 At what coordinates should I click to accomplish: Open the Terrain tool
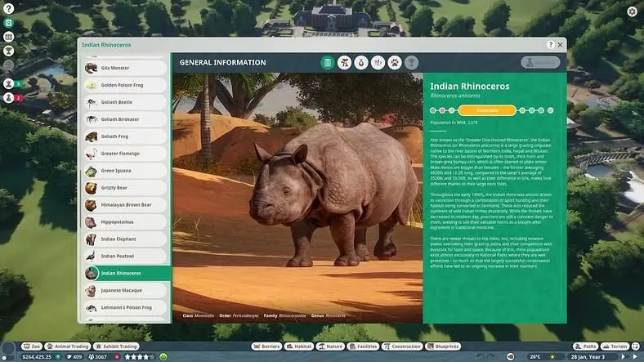615,346
